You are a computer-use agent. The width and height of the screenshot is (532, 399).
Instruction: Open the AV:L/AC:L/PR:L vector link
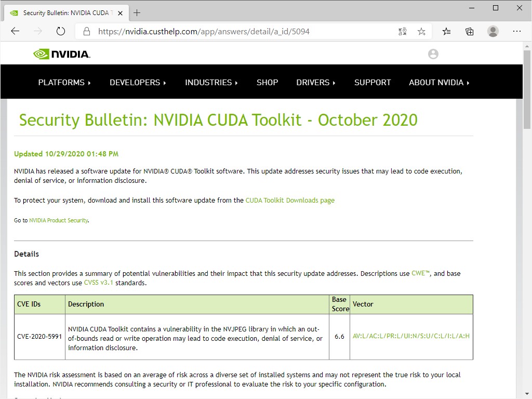tap(411, 336)
